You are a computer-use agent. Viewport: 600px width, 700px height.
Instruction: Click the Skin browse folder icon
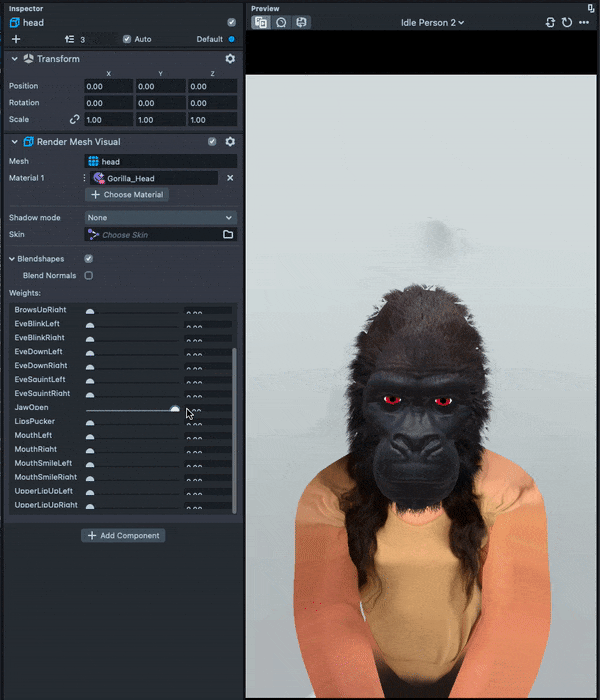pyautogui.click(x=228, y=234)
